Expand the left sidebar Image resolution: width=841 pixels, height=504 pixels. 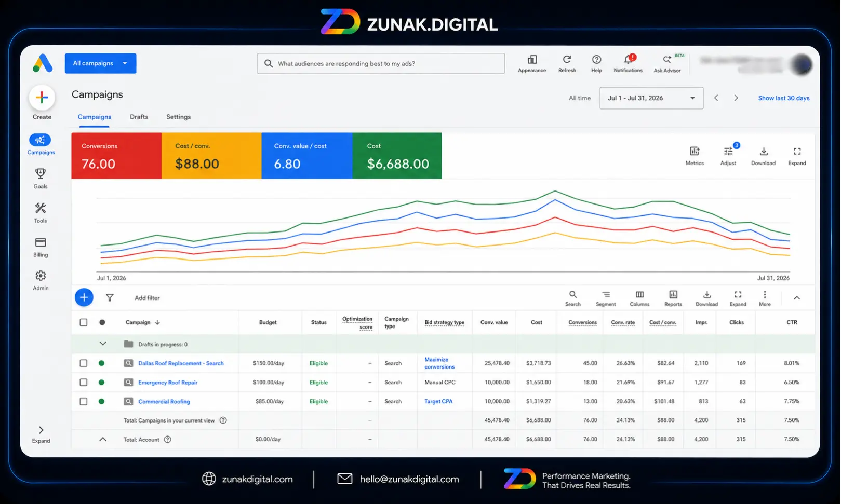click(x=41, y=434)
